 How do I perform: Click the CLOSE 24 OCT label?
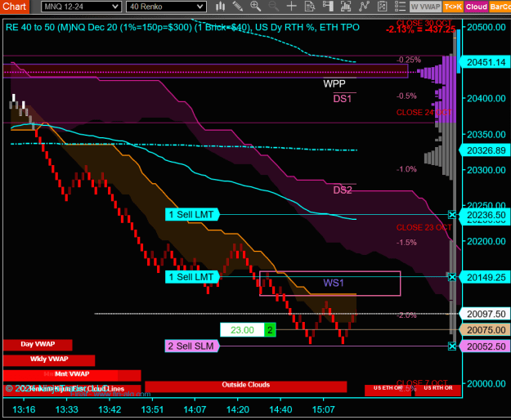coord(424,112)
